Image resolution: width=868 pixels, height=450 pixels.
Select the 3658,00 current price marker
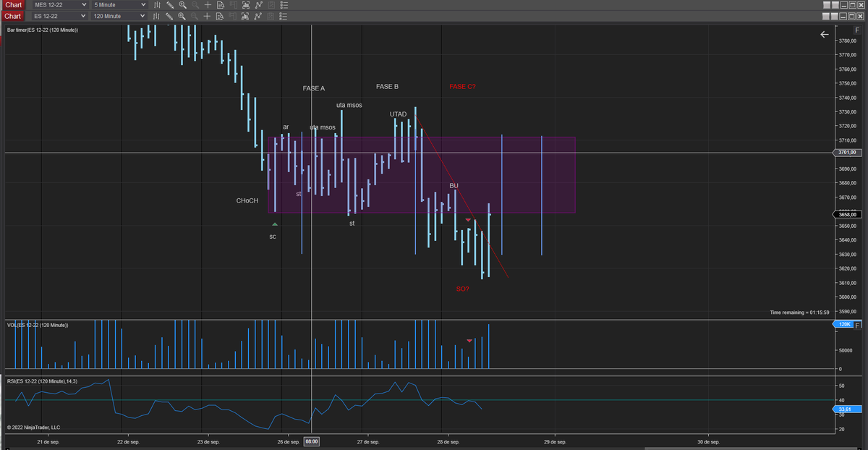click(847, 214)
